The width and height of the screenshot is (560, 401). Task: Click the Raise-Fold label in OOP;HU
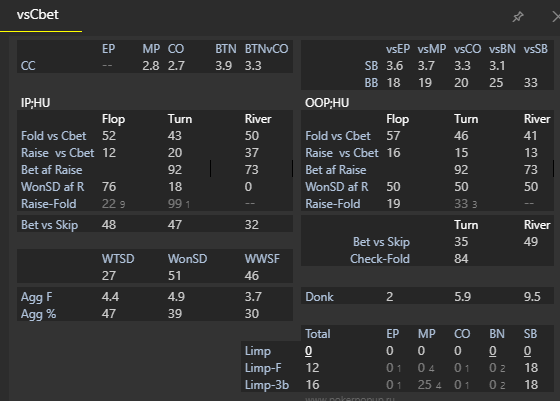coord(333,204)
